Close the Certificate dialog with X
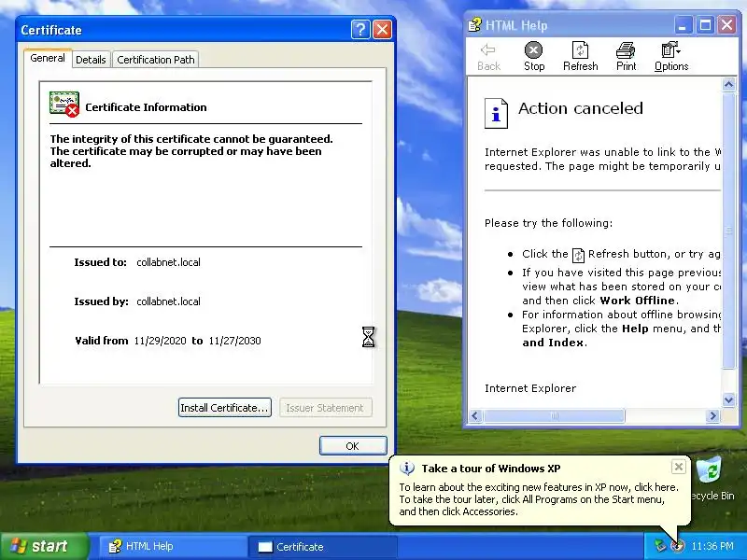Image resolution: width=747 pixels, height=560 pixels. pyautogui.click(x=382, y=30)
